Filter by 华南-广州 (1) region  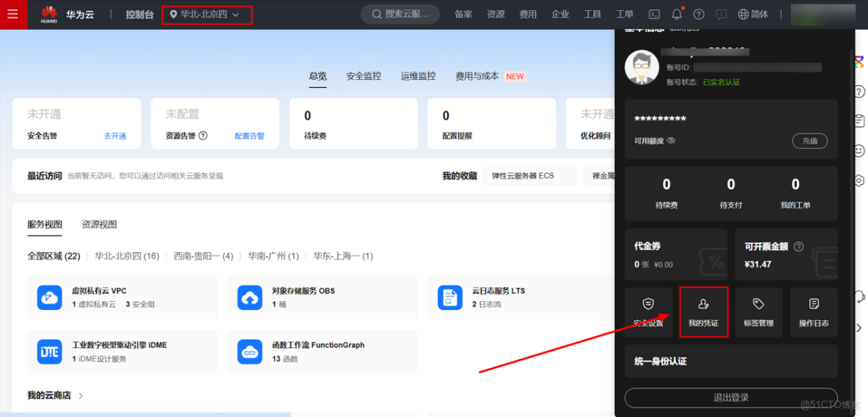[x=273, y=256]
